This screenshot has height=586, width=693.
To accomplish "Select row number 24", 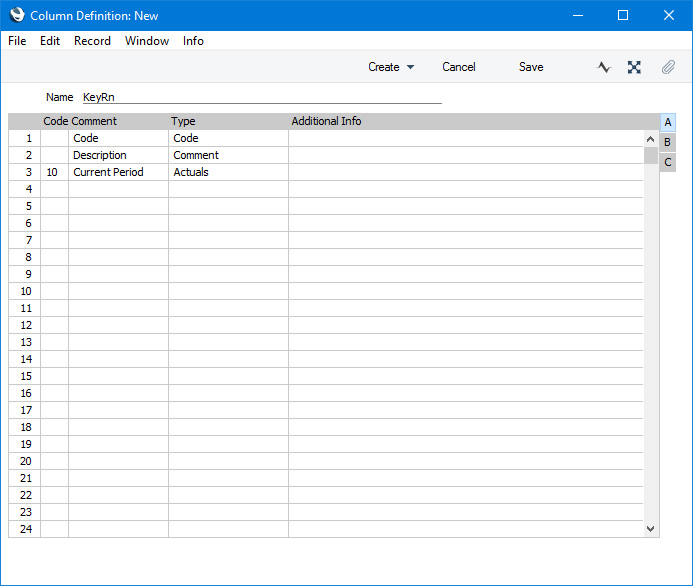I will tap(25, 529).
